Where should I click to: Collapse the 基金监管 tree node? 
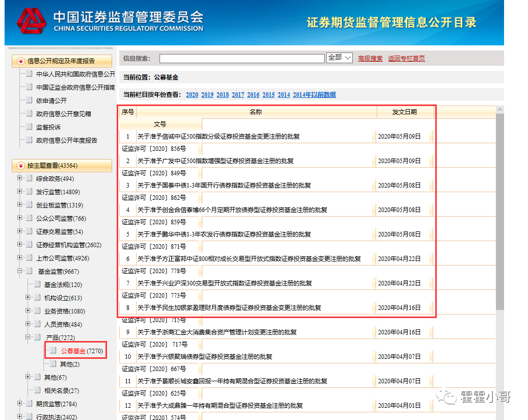[x=19, y=271]
